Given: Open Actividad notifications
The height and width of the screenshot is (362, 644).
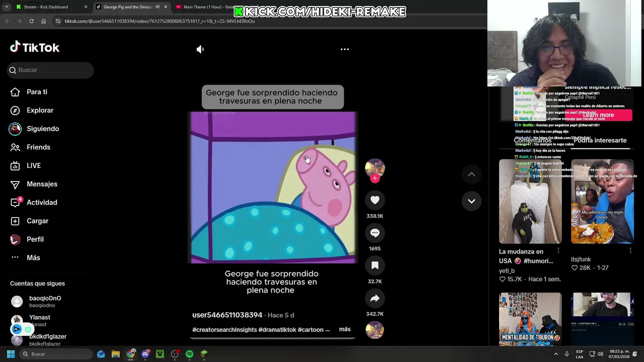Looking at the screenshot, I should [34, 202].
